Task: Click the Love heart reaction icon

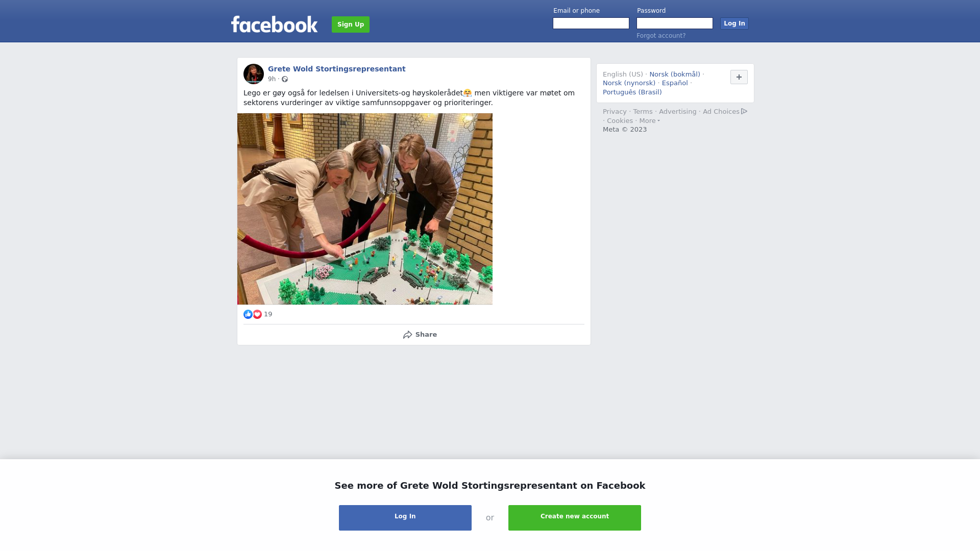Action: [x=257, y=314]
